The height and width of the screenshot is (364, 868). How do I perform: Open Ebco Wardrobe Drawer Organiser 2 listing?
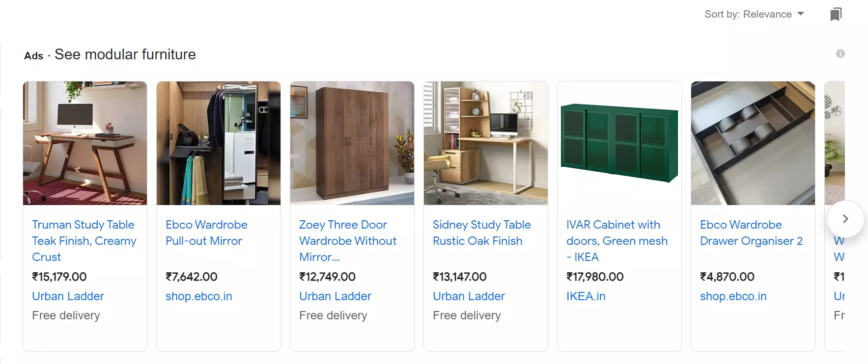[751, 233]
